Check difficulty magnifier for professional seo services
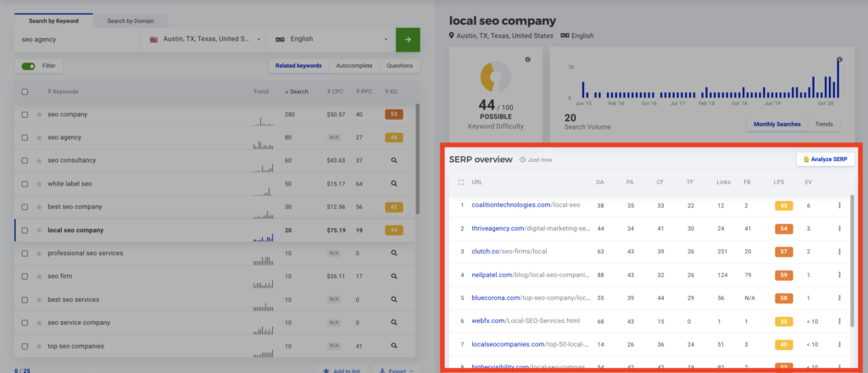This screenshot has height=373, width=868. pos(393,253)
